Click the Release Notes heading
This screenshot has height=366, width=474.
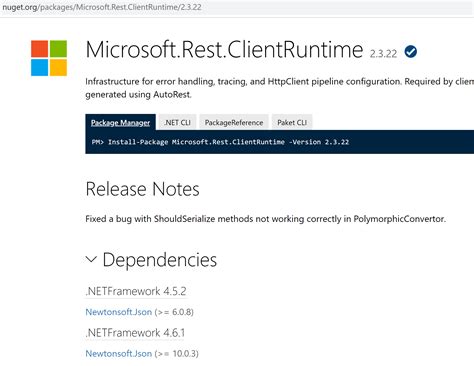142,189
